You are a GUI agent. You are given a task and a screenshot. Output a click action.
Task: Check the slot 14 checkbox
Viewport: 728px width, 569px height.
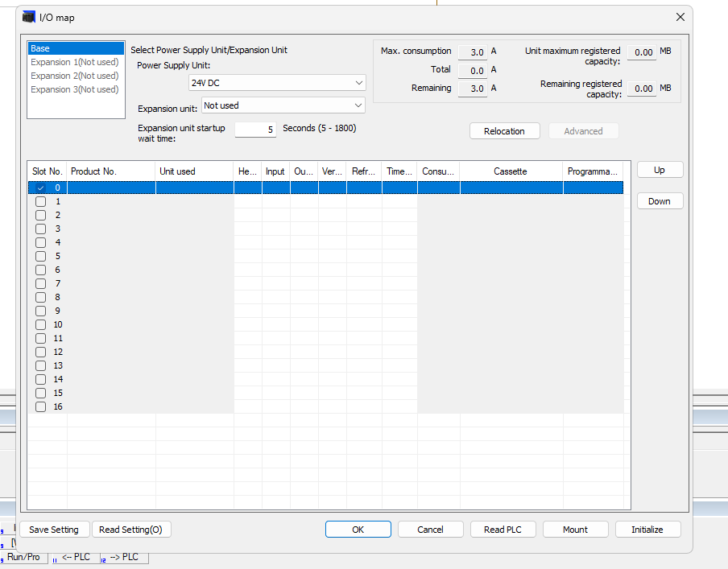coord(41,380)
